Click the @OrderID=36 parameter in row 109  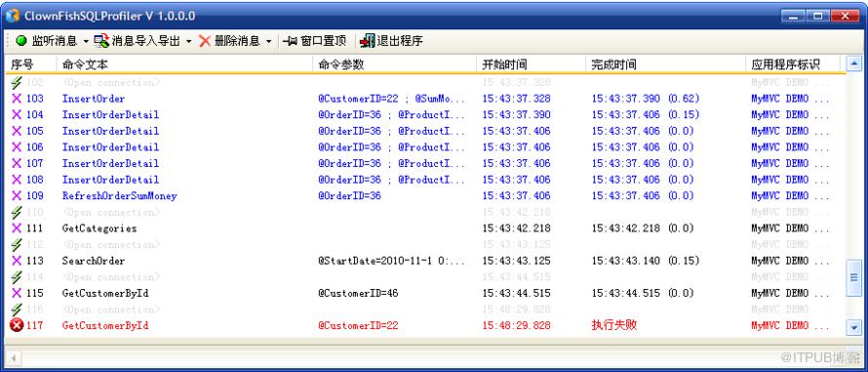[x=349, y=195]
